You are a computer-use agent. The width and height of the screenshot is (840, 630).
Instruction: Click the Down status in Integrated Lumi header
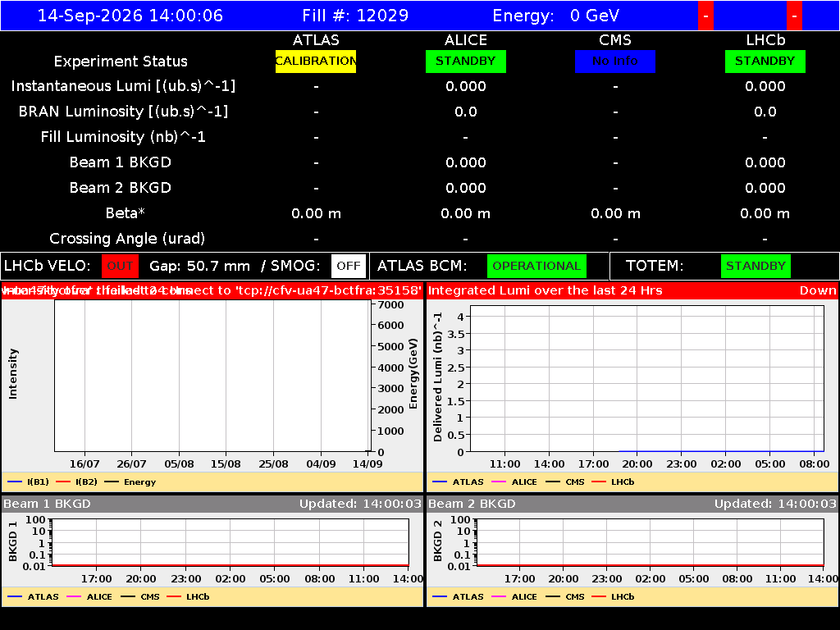(x=818, y=291)
